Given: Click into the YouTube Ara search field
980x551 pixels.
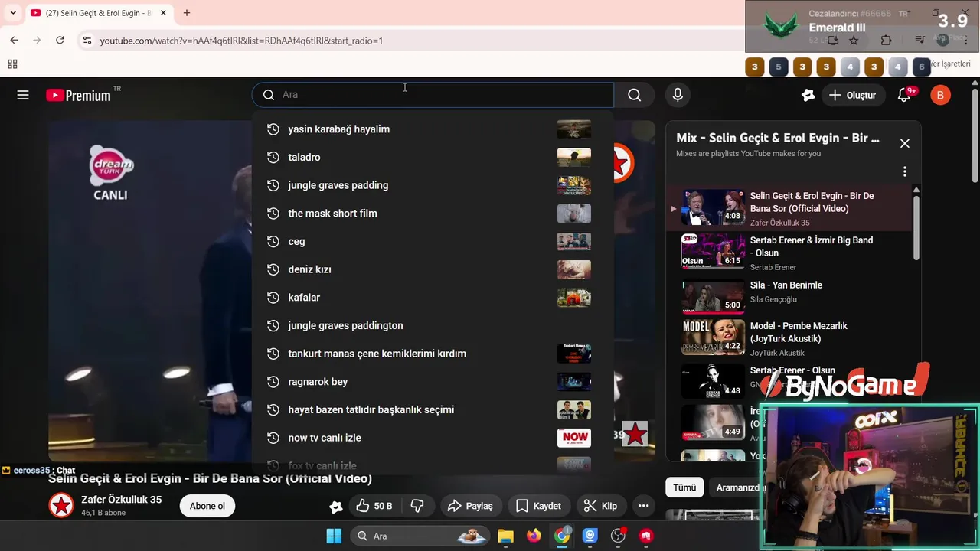Looking at the screenshot, I should point(433,95).
